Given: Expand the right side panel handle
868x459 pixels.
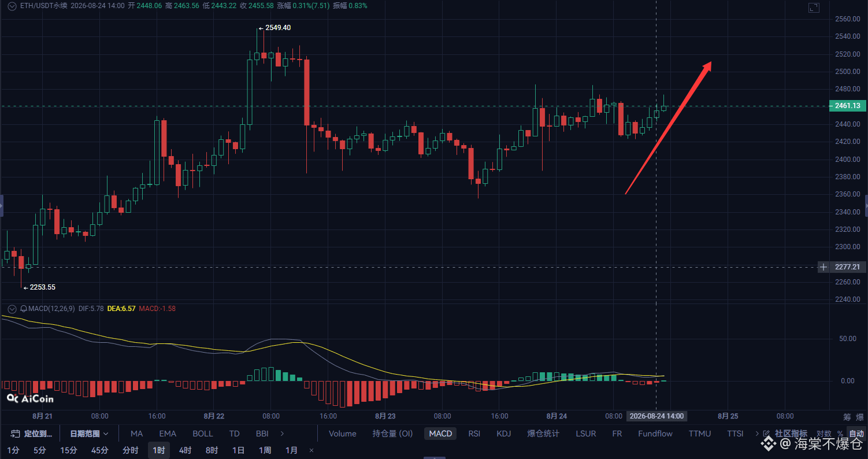Looking at the screenshot, I should pos(866,206).
